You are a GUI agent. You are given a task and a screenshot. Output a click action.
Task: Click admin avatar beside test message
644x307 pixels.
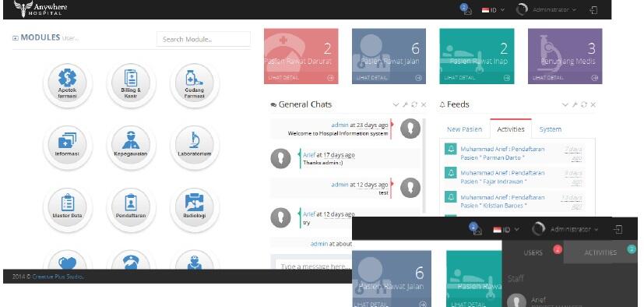click(410, 188)
